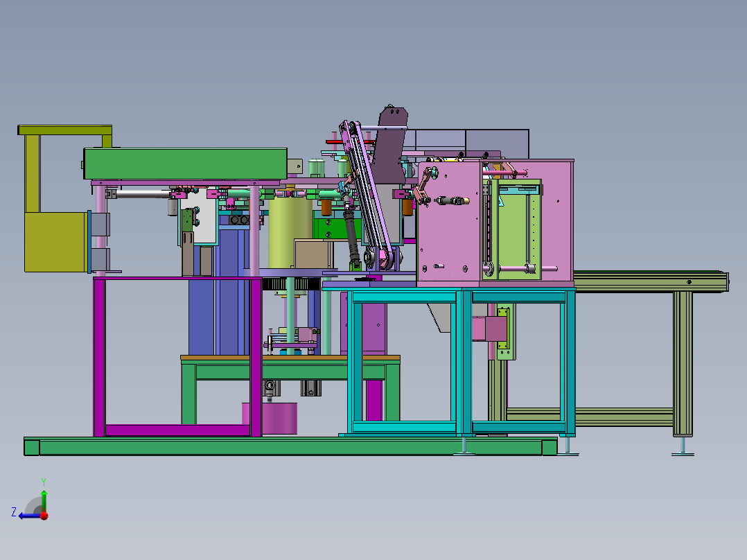Select the olive yellow cabinet at far left

click(56, 242)
